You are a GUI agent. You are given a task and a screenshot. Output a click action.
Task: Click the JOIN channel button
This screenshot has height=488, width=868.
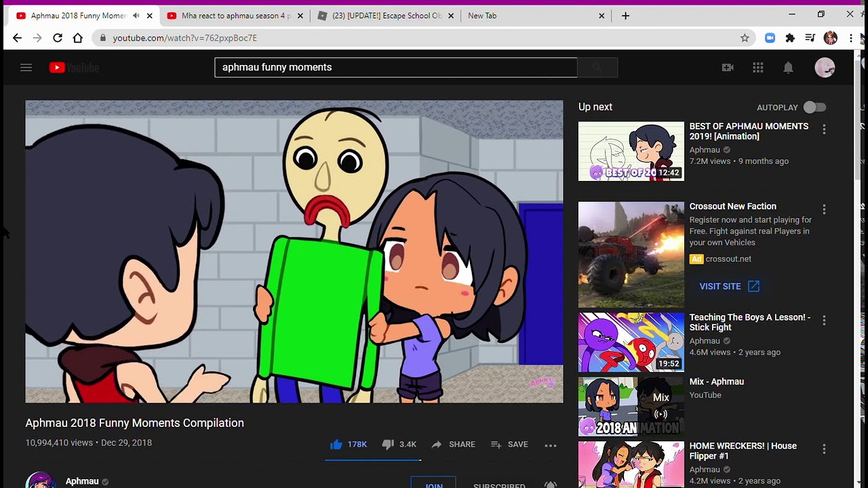(x=433, y=483)
